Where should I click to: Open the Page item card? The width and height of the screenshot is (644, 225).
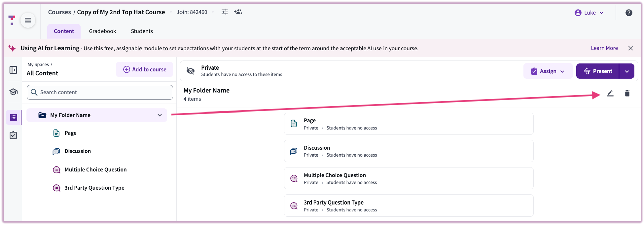click(409, 124)
